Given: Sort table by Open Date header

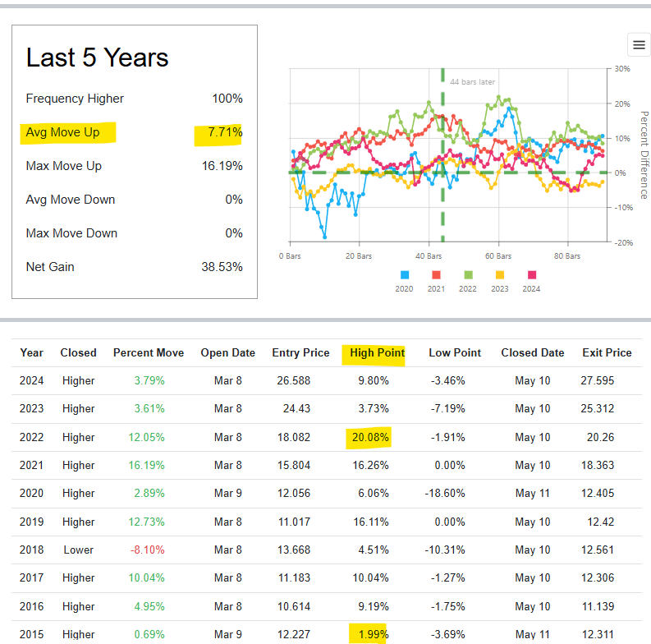Looking at the screenshot, I should click(x=228, y=352).
